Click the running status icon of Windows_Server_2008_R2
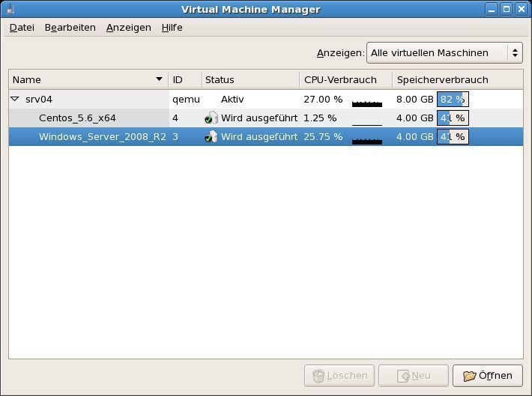 pyautogui.click(x=211, y=136)
